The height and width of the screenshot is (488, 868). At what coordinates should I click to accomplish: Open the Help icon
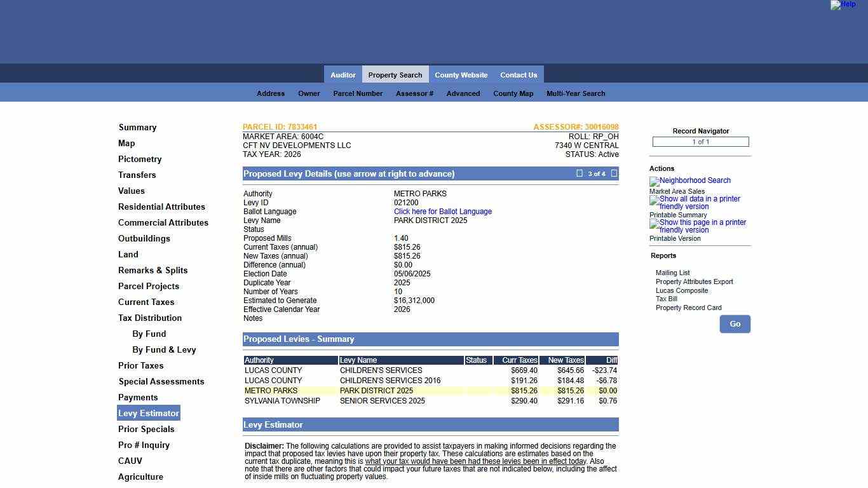tap(843, 5)
